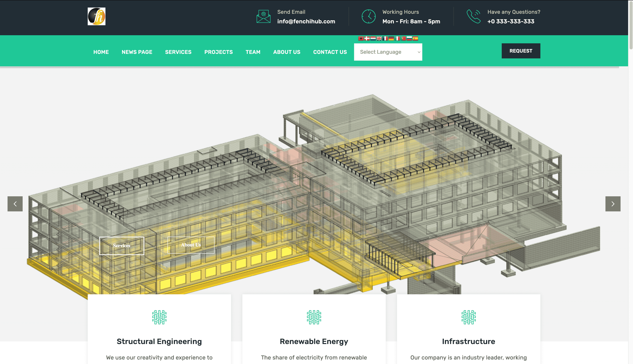Open the Projects menu item
The image size is (633, 364).
pyautogui.click(x=218, y=52)
